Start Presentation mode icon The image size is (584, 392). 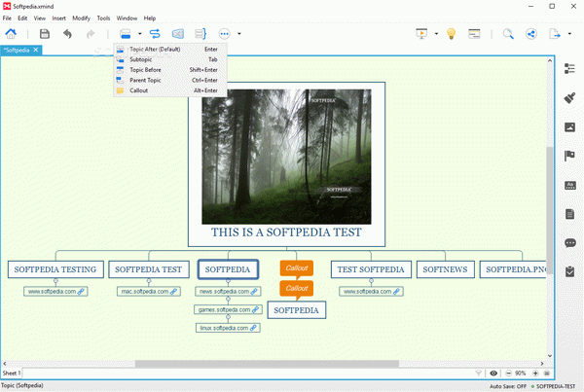tap(421, 34)
